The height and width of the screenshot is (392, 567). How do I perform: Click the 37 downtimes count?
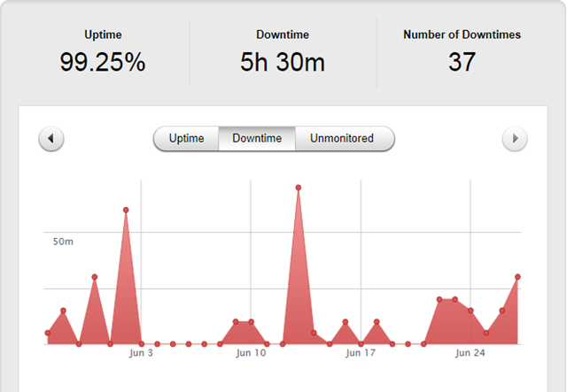point(462,62)
